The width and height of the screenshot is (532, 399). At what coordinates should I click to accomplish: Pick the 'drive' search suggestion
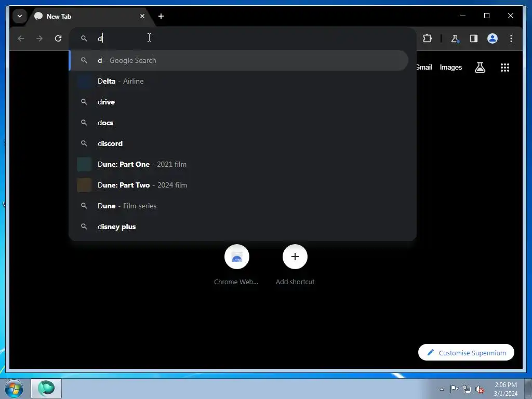(x=238, y=102)
